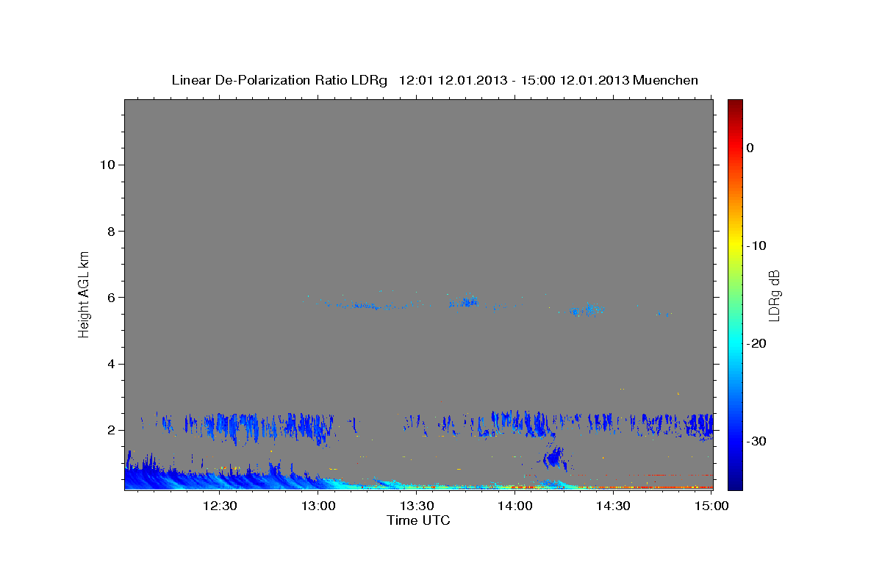Click the 14:30 time tick label
The width and height of the screenshot is (882, 588).
click(614, 506)
